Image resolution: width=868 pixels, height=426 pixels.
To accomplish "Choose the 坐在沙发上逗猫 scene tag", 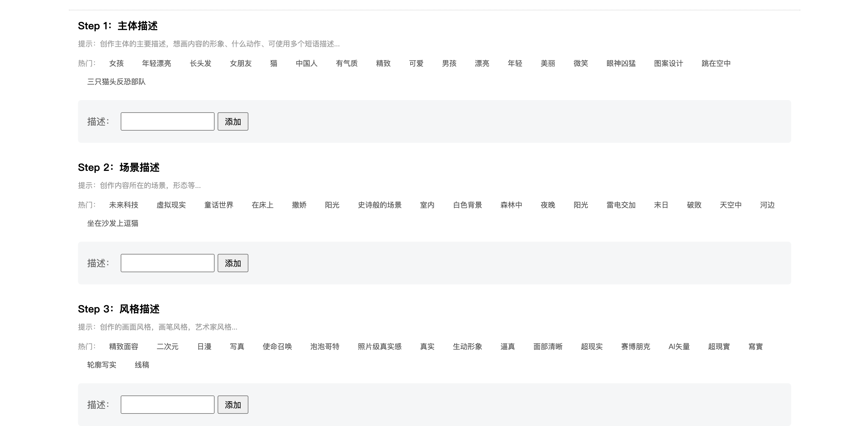I will point(112,223).
